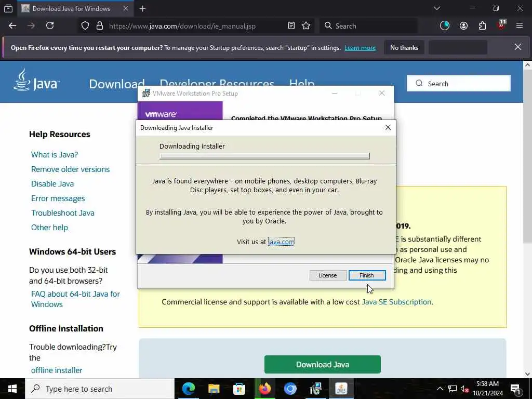Launch Microsoft Edge from taskbar
This screenshot has width=532, height=399.
pos(188,389)
